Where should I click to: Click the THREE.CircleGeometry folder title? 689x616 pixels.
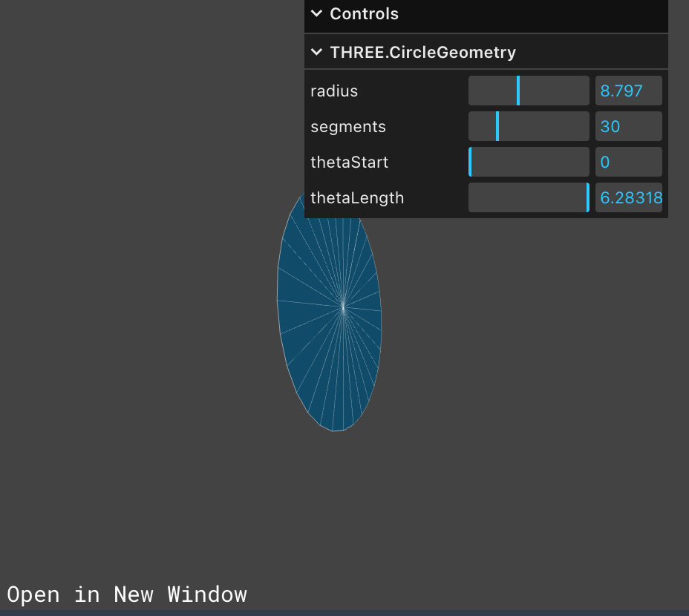(x=422, y=52)
